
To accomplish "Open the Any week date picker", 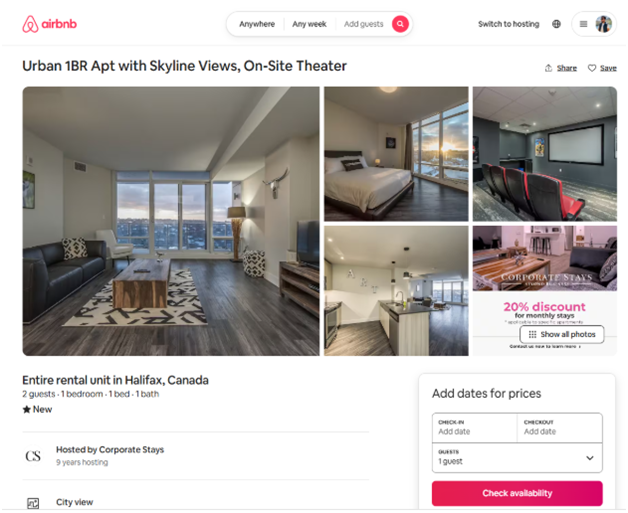I will 309,24.
